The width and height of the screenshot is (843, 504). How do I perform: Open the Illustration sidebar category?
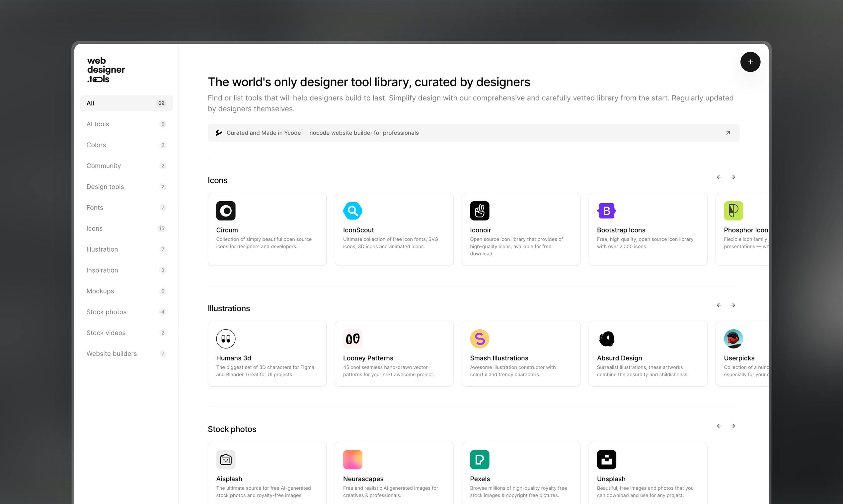click(x=126, y=249)
